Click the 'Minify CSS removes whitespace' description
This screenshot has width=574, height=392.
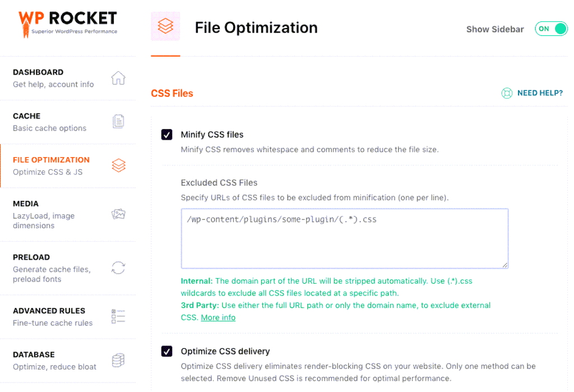(x=309, y=150)
